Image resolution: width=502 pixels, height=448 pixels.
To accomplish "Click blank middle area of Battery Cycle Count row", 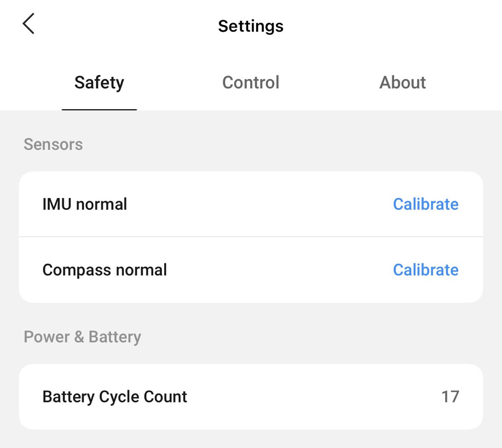I will click(x=314, y=397).
